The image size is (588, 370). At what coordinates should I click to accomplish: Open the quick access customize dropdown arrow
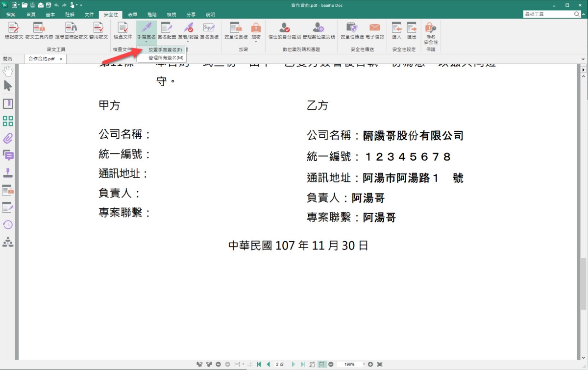pyautogui.click(x=81, y=5)
